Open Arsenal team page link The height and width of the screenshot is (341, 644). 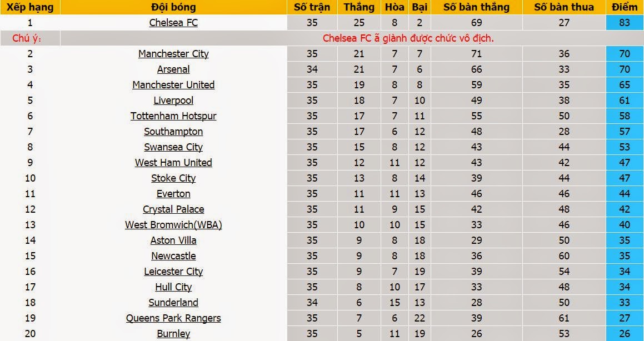(x=173, y=69)
